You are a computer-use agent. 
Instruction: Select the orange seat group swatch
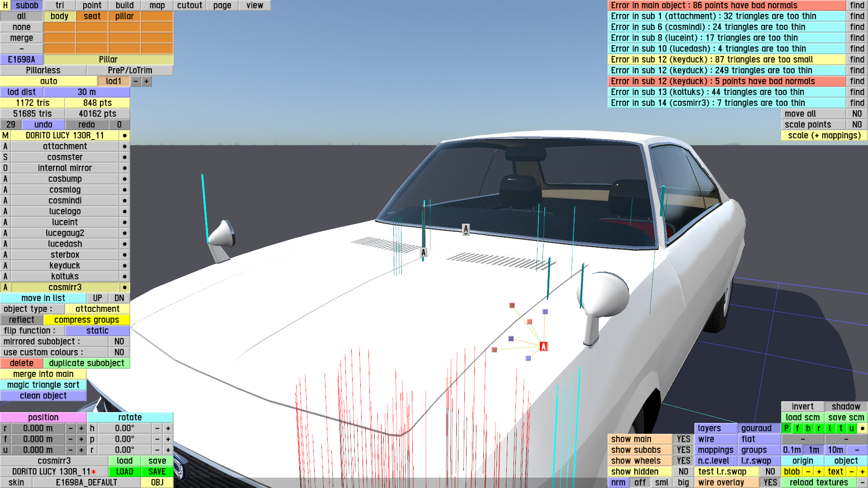coord(92,16)
